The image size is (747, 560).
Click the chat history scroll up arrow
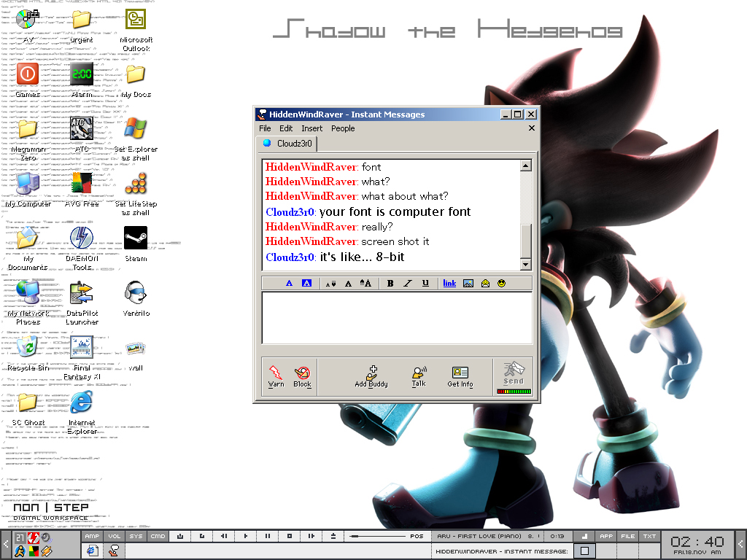[x=525, y=166]
